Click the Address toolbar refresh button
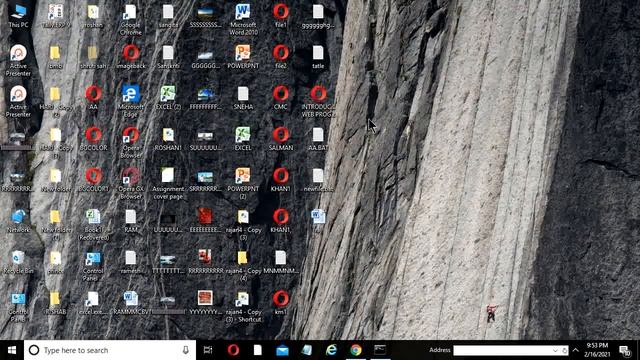Viewport: 640px width, 360px height. click(x=564, y=350)
